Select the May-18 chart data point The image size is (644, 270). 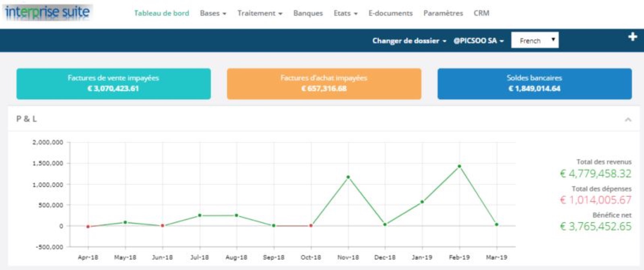click(125, 223)
